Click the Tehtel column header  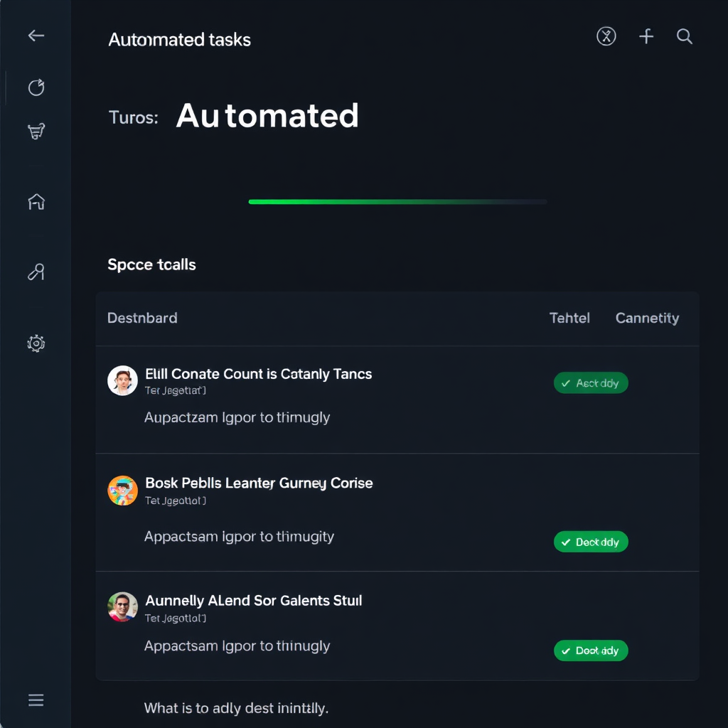point(569,318)
